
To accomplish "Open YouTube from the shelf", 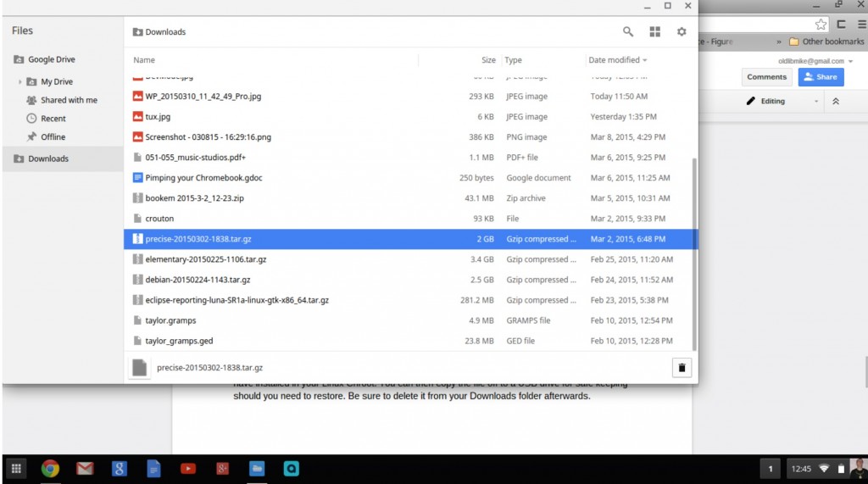I will coord(187,468).
